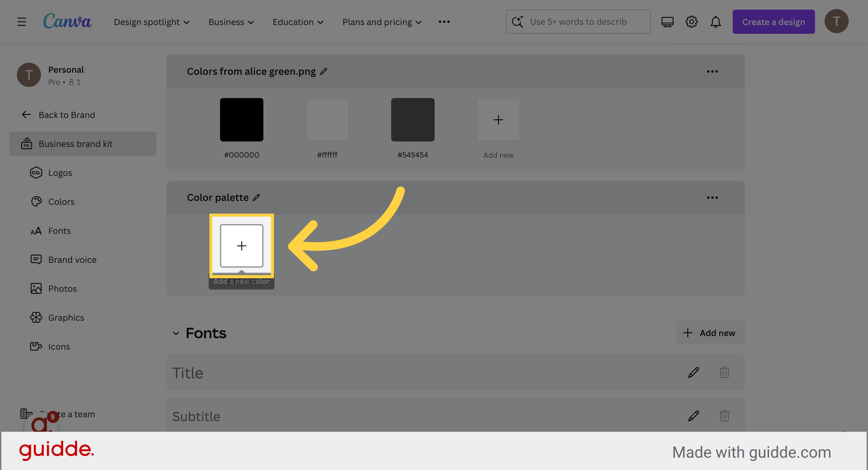Expand the Design spotlight dropdown
Viewport: 868px width, 470px height.
point(152,22)
